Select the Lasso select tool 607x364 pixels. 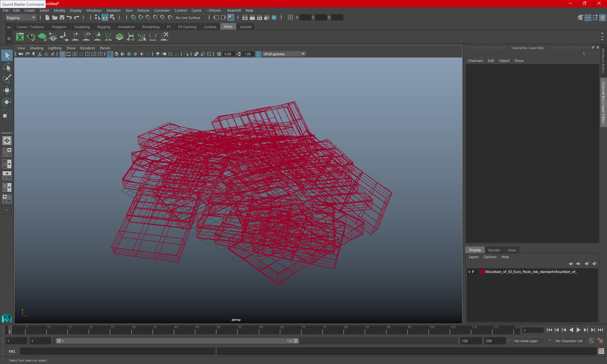pos(7,67)
